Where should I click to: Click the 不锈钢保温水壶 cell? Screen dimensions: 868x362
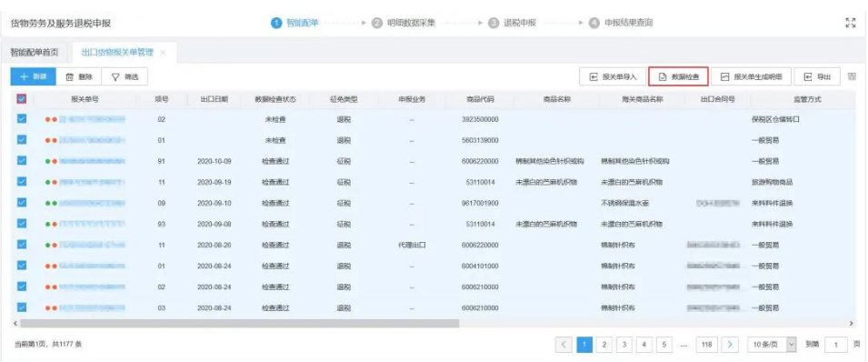click(625, 203)
